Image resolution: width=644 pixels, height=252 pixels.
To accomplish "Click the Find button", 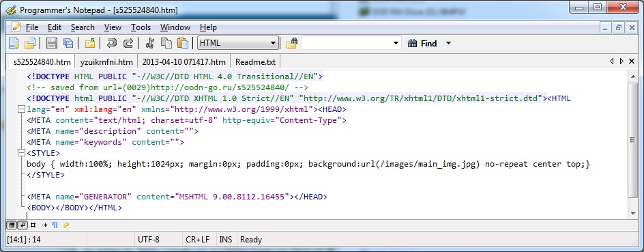I will pos(422,43).
